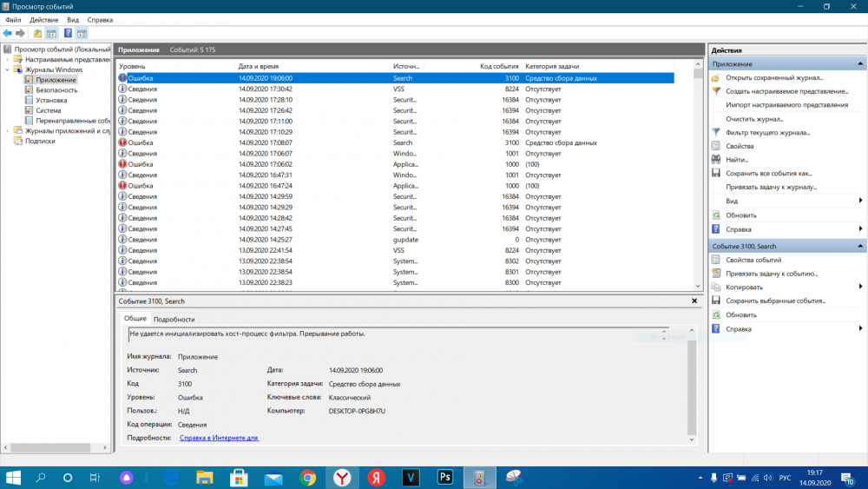Image resolution: width=868 pixels, height=489 pixels.
Task: Open 'Свойства событий' in actions pane
Action: pos(753,260)
